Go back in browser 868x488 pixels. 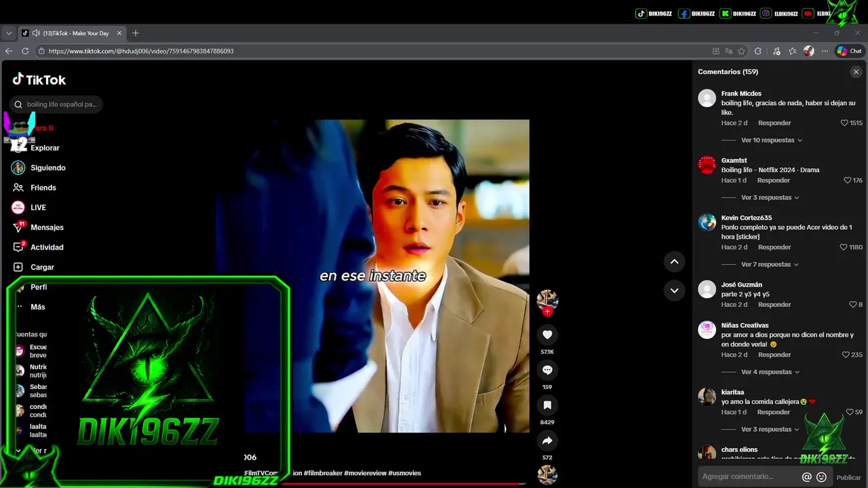pos(9,51)
